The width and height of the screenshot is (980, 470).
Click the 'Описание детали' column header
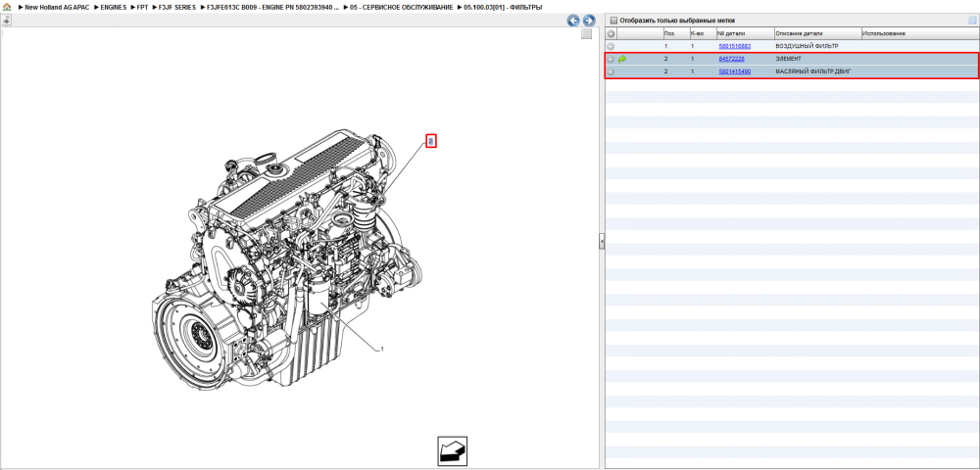(x=817, y=33)
